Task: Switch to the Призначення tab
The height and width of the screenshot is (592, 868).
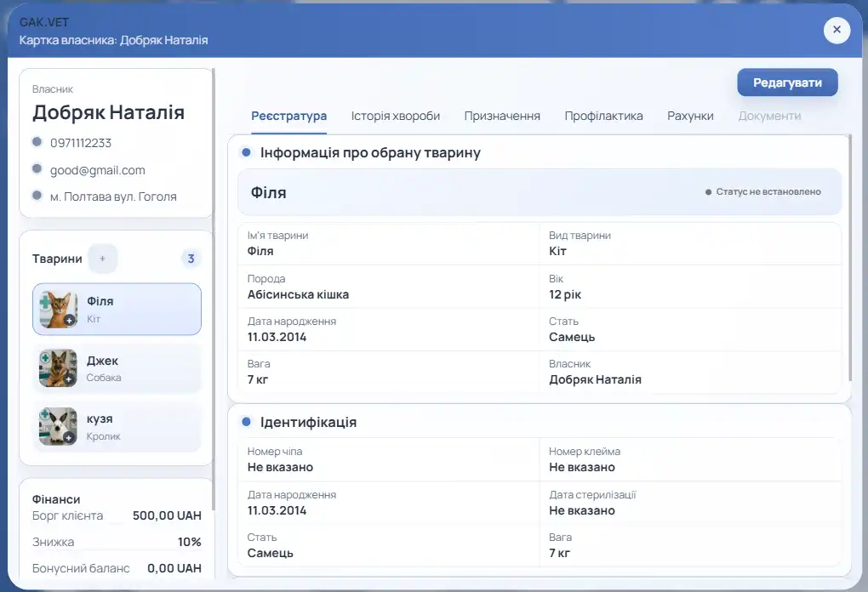Action: coord(502,117)
